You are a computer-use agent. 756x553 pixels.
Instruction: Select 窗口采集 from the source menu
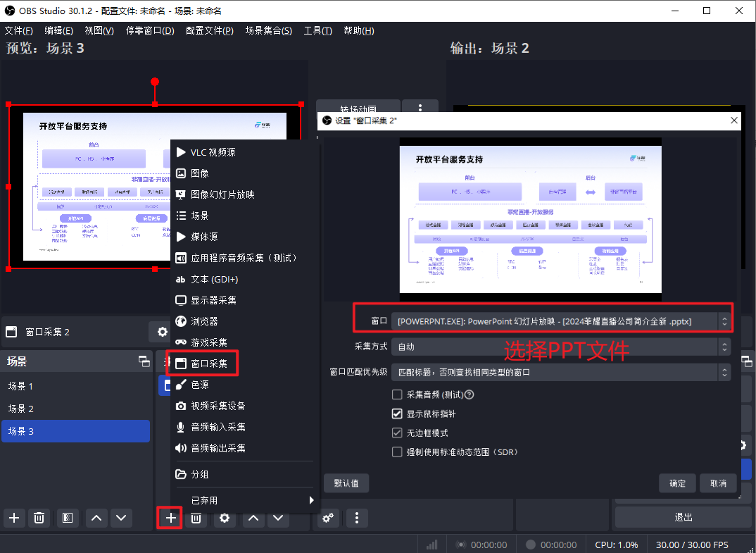pos(208,364)
